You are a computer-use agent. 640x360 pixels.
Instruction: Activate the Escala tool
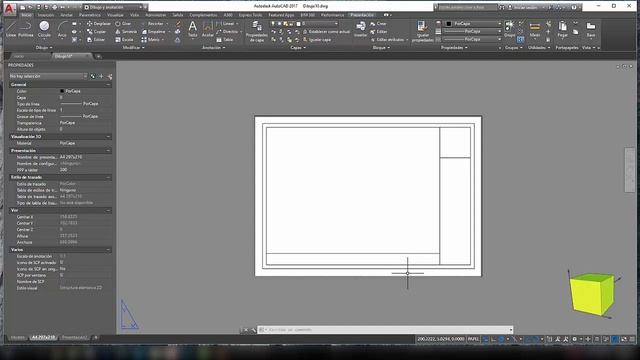(x=124, y=40)
